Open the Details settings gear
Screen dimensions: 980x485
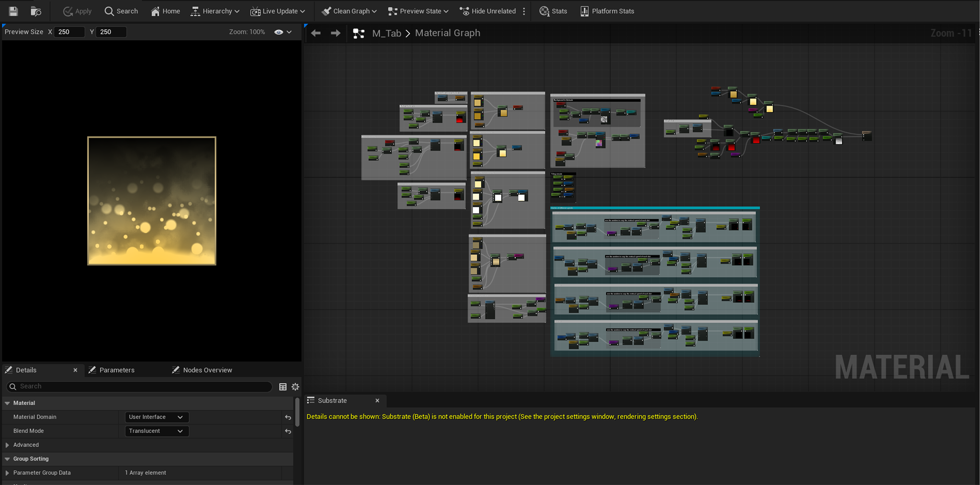point(295,387)
